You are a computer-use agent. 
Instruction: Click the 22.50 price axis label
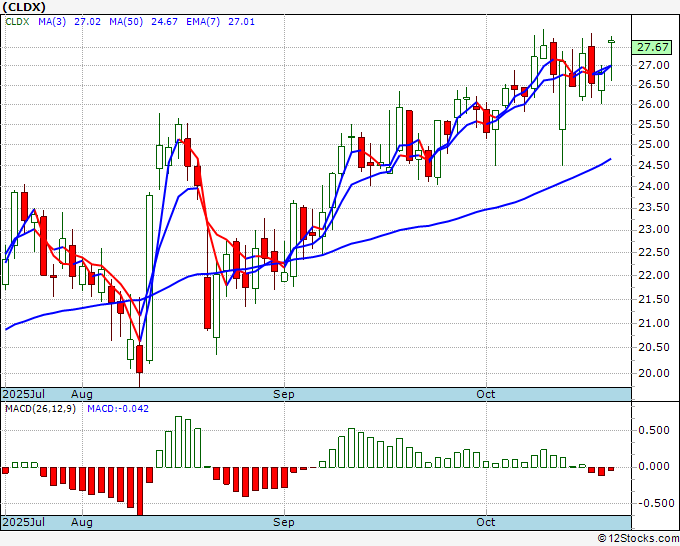pyautogui.click(x=654, y=252)
